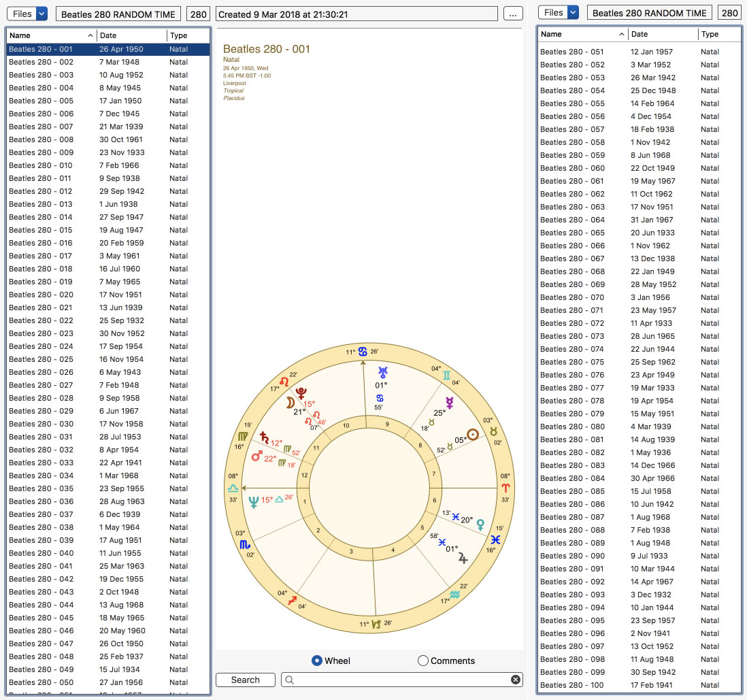The width and height of the screenshot is (747, 700).
Task: Select chart Beatles 280 - 001
Action: click(x=108, y=49)
